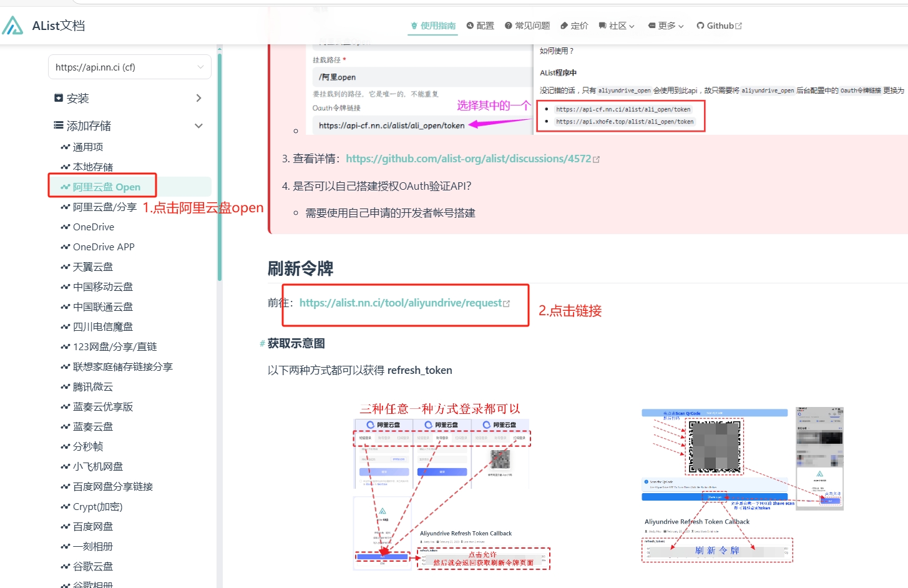
Task: Click the 社区 chat icon
Action: pos(602,26)
